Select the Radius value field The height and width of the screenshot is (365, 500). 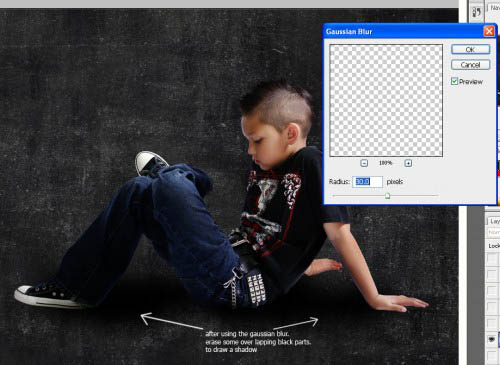(367, 182)
